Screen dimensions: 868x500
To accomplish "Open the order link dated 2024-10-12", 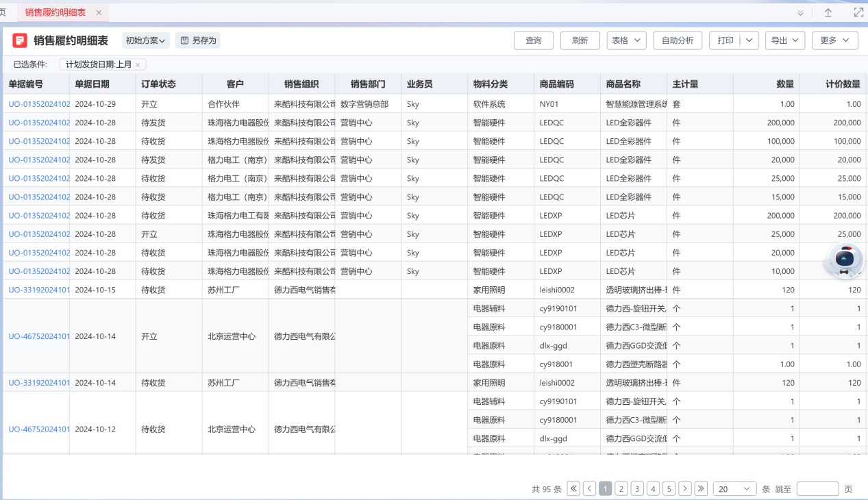I will 39,429.
